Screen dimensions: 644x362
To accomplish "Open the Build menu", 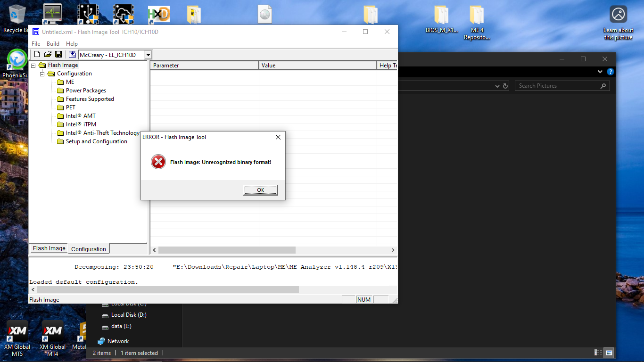I will pyautogui.click(x=53, y=44).
